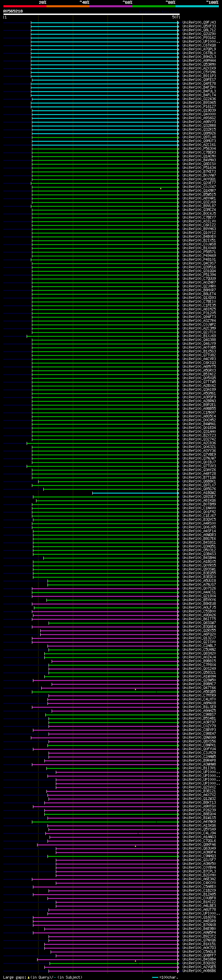Select hit label UniRef100_A9PH44
222x980 pixels.
(199, 60)
